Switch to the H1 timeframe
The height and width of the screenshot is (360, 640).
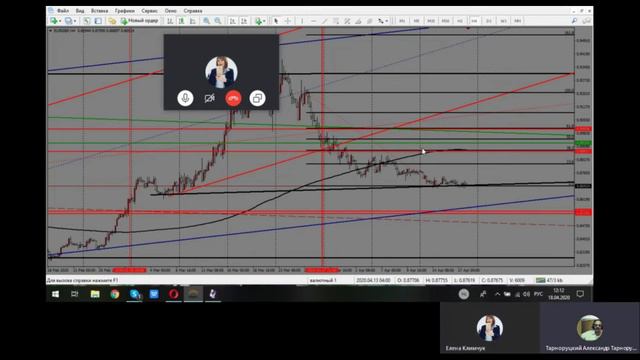coord(460,21)
